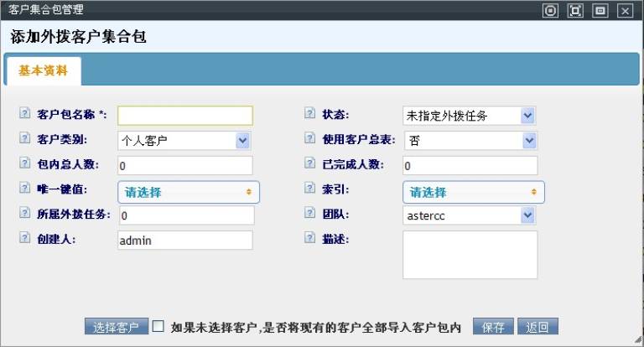This screenshot has width=644, height=347.
Task: Click help icon beside 唯一键值
Action: pos(23,190)
